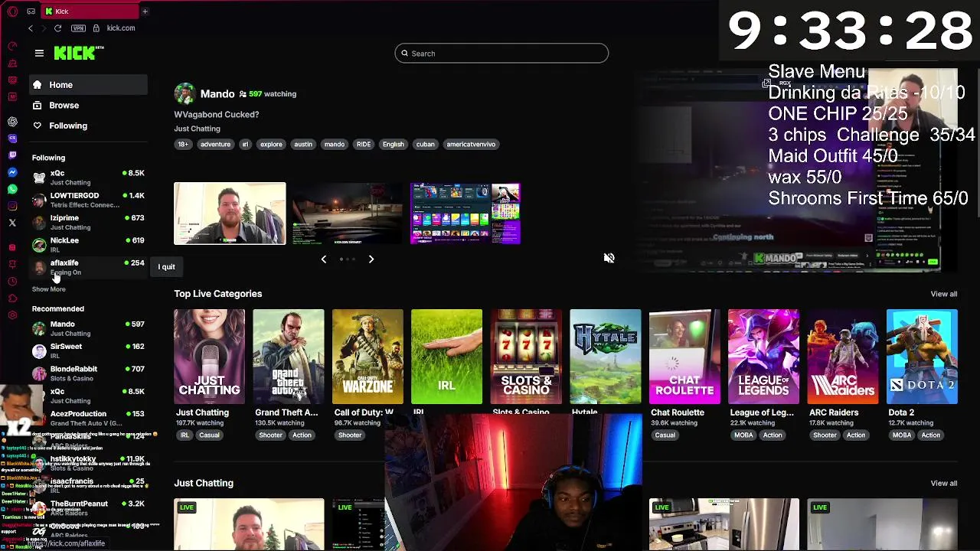Viewport: 980px width, 551px height.
Task: Toggle the Kick hamburger sidebar menu
Action: (39, 53)
